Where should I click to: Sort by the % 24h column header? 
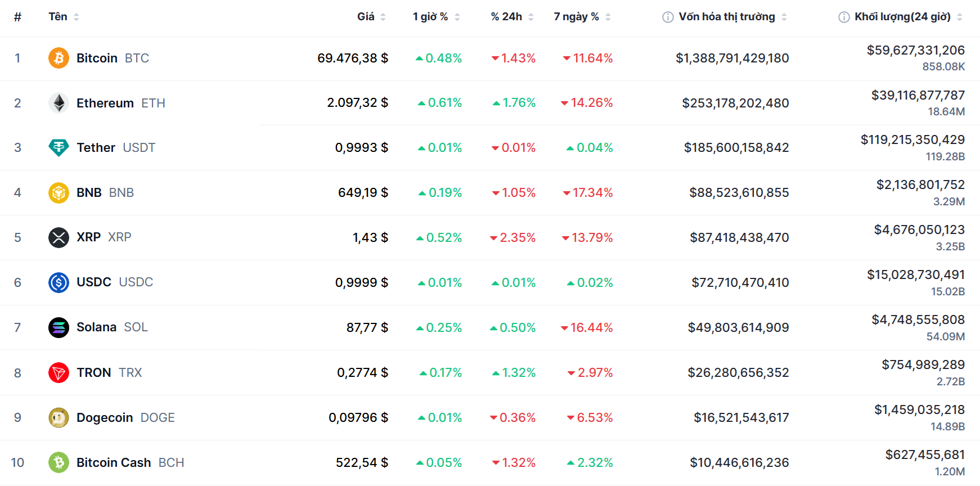click(506, 17)
